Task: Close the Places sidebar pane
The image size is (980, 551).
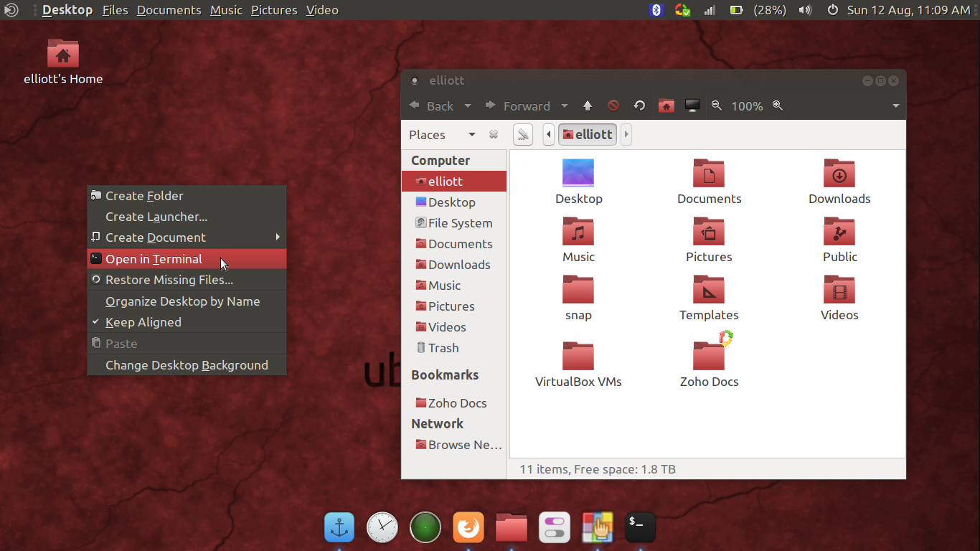Action: (x=494, y=134)
